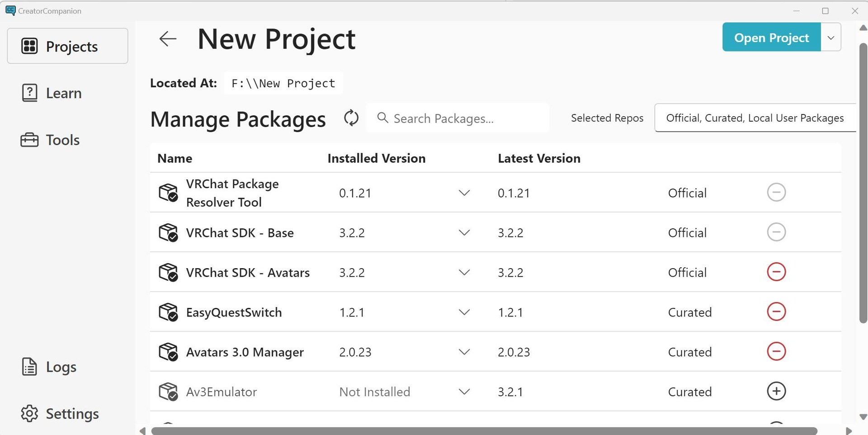This screenshot has width=868, height=435.
Task: Open version dropdown for VRChat SDK - Base
Action: (x=464, y=233)
